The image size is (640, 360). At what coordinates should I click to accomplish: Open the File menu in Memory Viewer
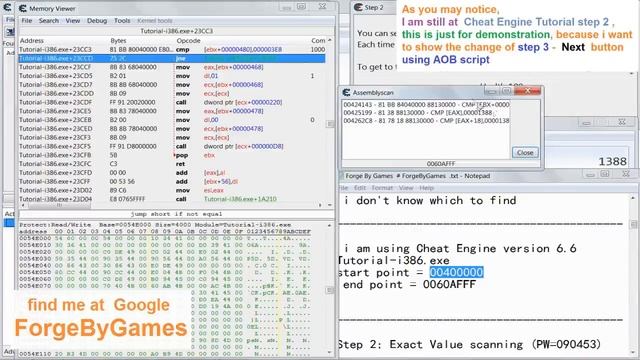[27, 20]
